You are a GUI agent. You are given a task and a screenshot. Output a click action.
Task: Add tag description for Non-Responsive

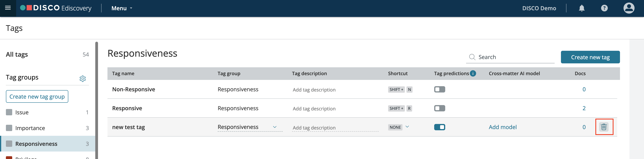pyautogui.click(x=314, y=90)
